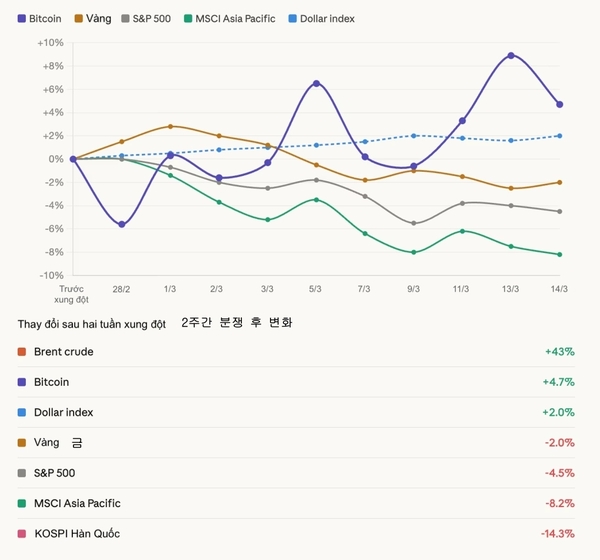Select Bitcoin's data point at 5/3
The width and height of the screenshot is (600, 560).
click(x=316, y=83)
